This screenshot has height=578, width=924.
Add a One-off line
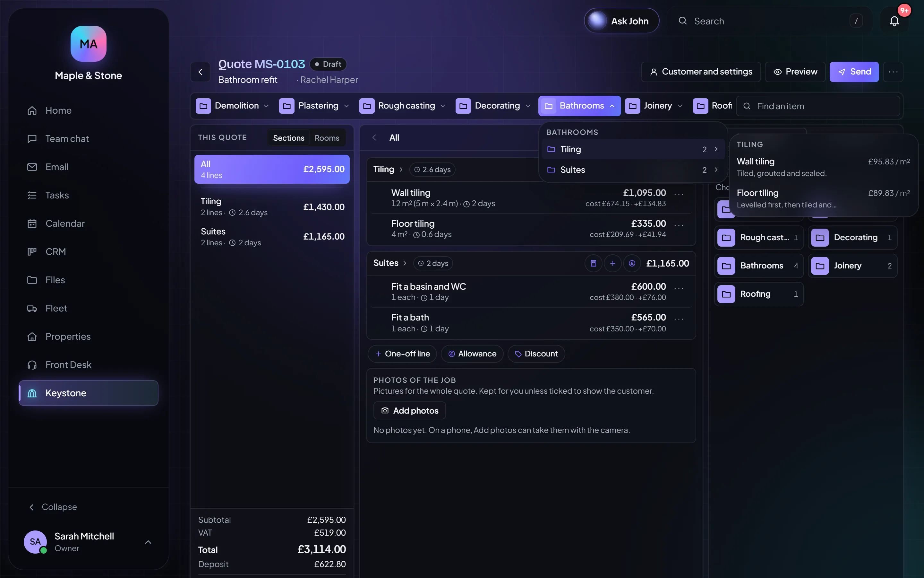[x=402, y=354]
